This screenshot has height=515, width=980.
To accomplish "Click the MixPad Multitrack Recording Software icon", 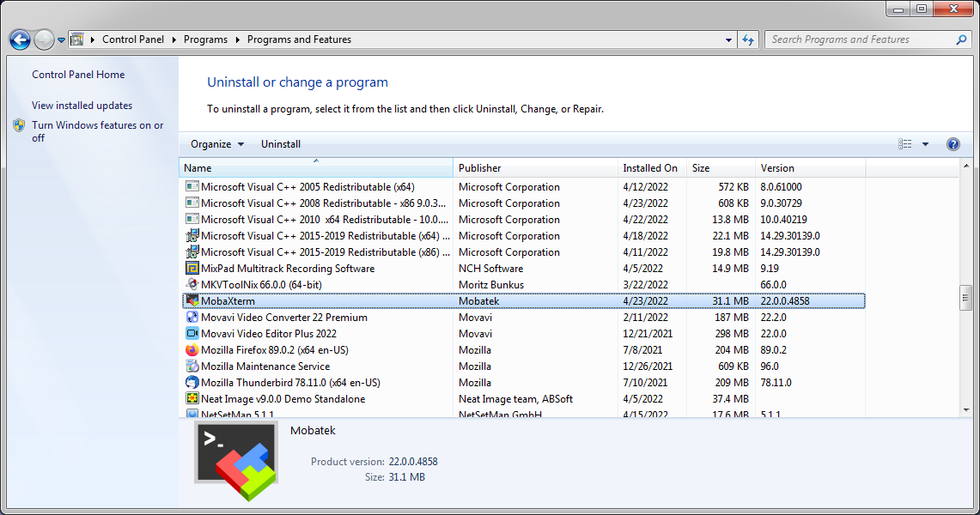I will tap(192, 268).
